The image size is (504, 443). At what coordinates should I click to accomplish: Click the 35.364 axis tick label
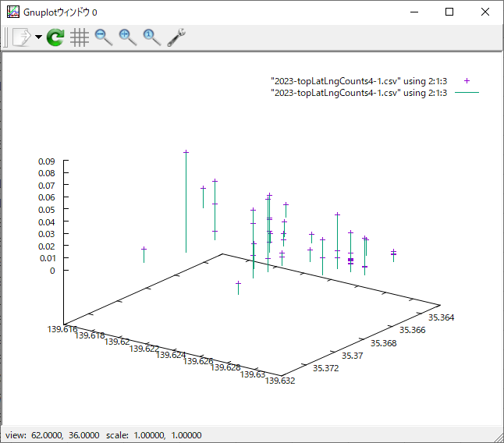[x=442, y=317]
